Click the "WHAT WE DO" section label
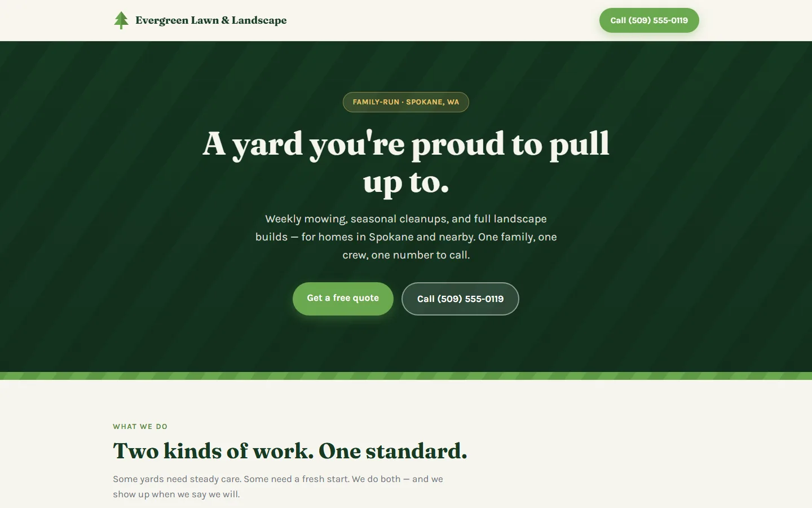The height and width of the screenshot is (508, 812). (x=140, y=427)
